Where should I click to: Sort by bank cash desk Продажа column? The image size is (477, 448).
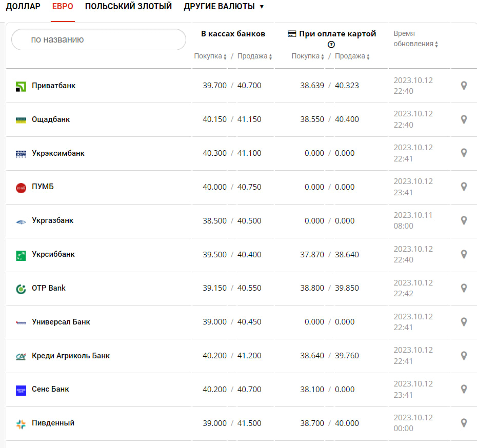(x=254, y=56)
